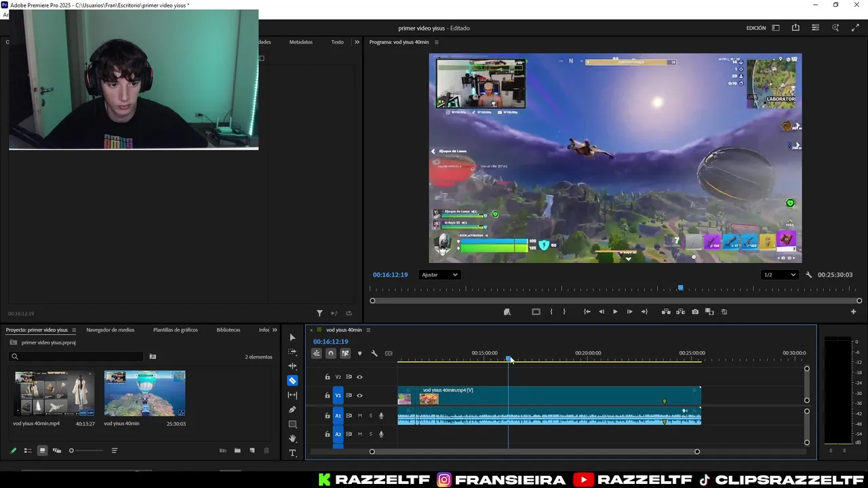Expand hidden Source panel tabs chevron
Viewport: 868px width, 488px height.
[x=357, y=42]
